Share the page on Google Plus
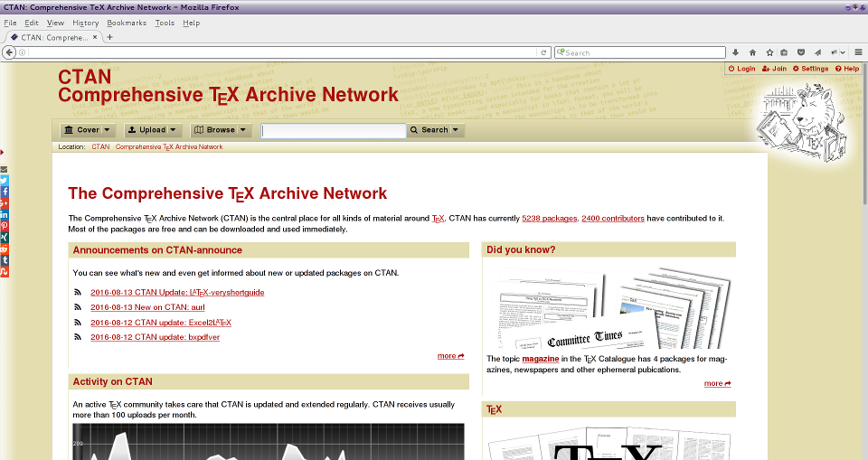The width and height of the screenshot is (868, 460). click(x=4, y=203)
